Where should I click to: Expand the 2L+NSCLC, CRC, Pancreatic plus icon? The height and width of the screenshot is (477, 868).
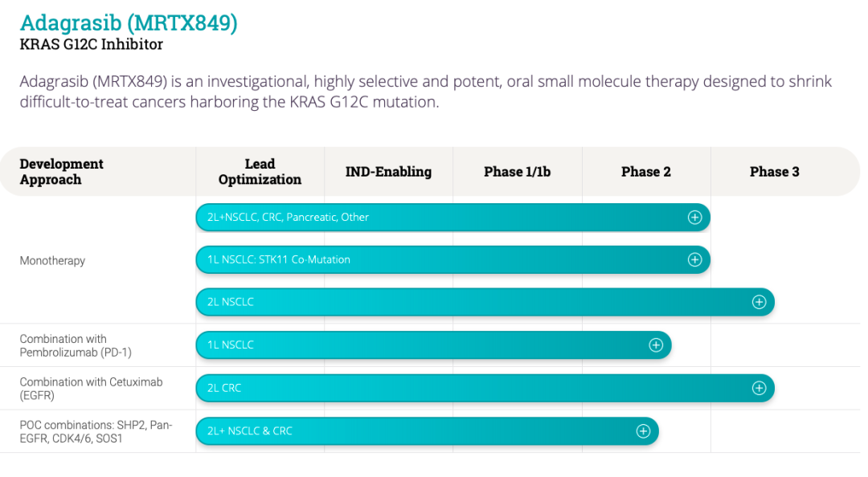click(x=694, y=218)
